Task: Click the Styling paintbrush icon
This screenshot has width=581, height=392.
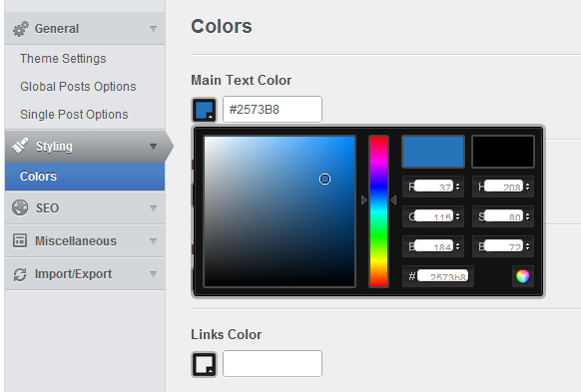Action: point(20,146)
